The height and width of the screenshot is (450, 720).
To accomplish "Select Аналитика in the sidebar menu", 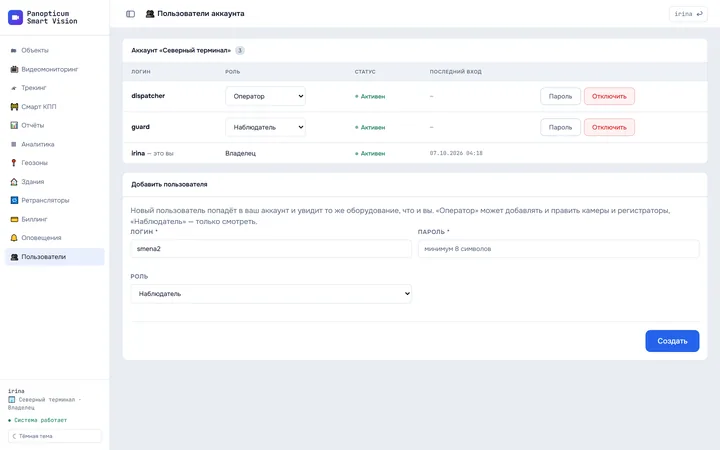I will (x=55, y=144).
